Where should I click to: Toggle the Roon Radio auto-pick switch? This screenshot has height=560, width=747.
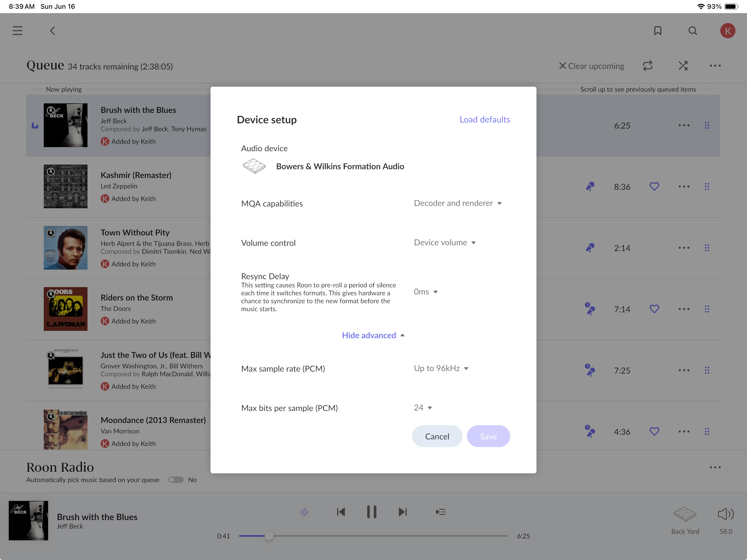(x=176, y=480)
